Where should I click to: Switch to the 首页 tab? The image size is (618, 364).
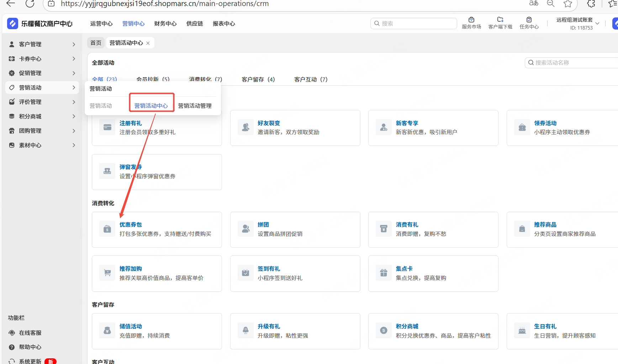(x=96, y=43)
